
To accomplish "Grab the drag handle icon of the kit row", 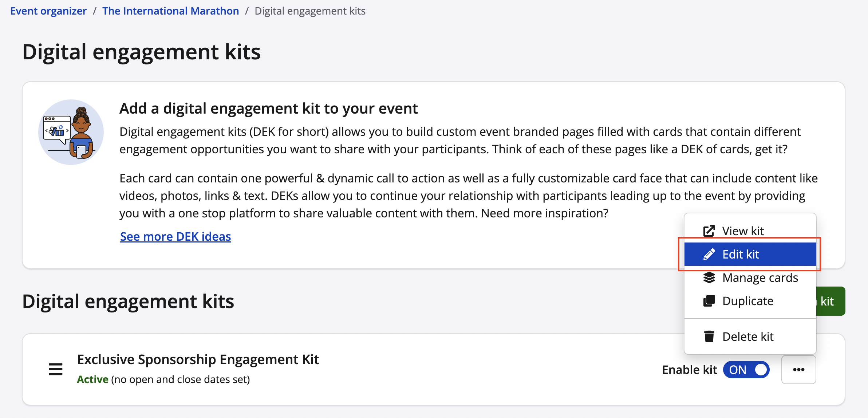I will point(55,369).
